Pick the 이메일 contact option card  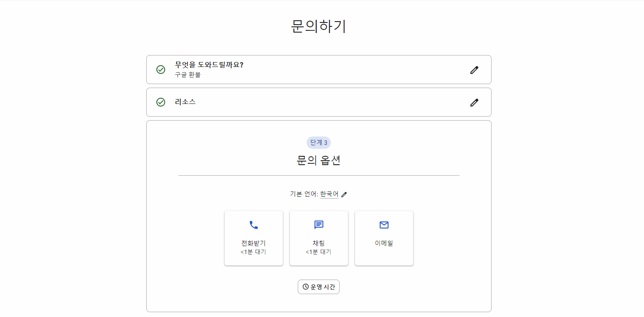pyautogui.click(x=384, y=238)
